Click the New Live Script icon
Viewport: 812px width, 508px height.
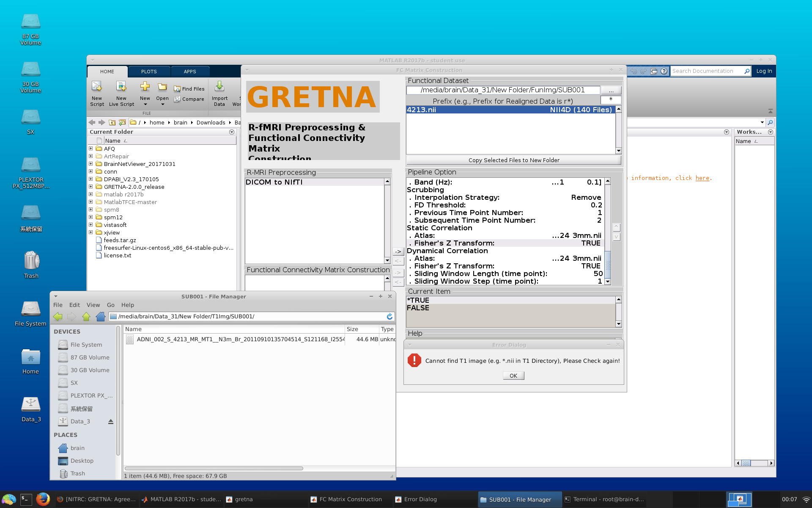(x=121, y=87)
